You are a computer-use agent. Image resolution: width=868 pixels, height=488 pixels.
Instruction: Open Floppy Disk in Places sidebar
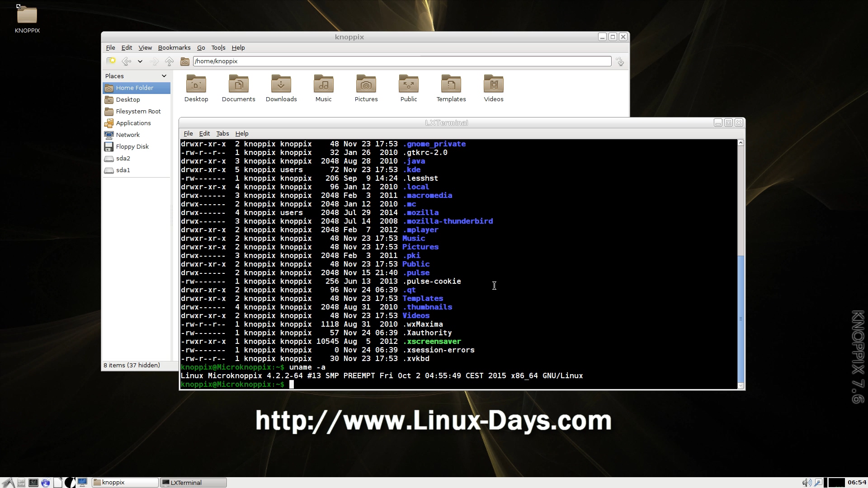click(x=137, y=146)
